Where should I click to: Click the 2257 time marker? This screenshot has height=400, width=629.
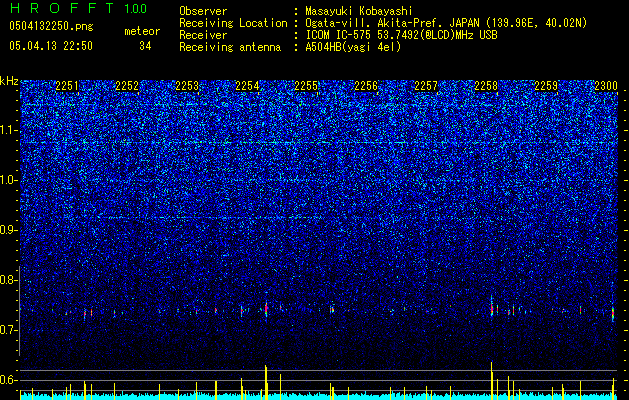point(426,86)
